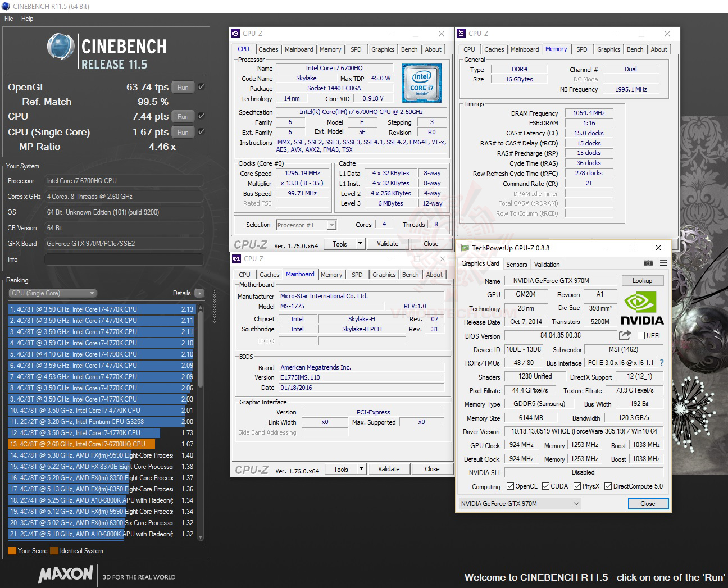Select the highlighted i7-6700HQ ranking row
728x588 pixels.
pyautogui.click(x=101, y=444)
